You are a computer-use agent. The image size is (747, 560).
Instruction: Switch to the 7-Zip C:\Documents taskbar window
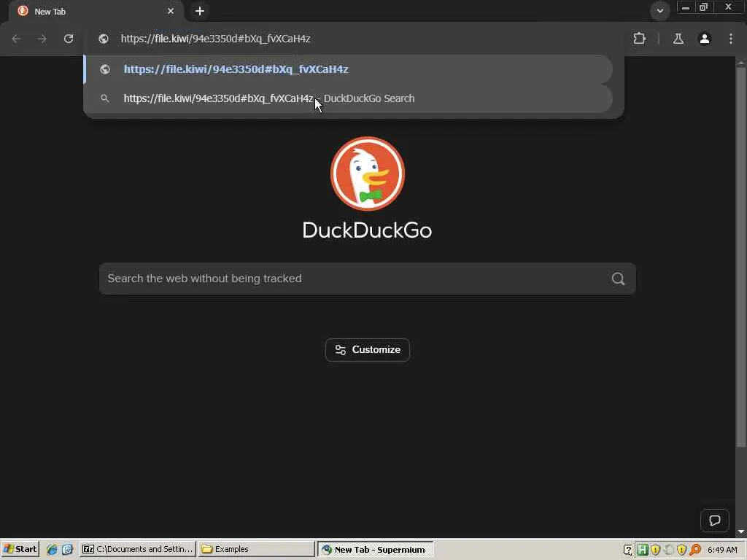pos(138,549)
